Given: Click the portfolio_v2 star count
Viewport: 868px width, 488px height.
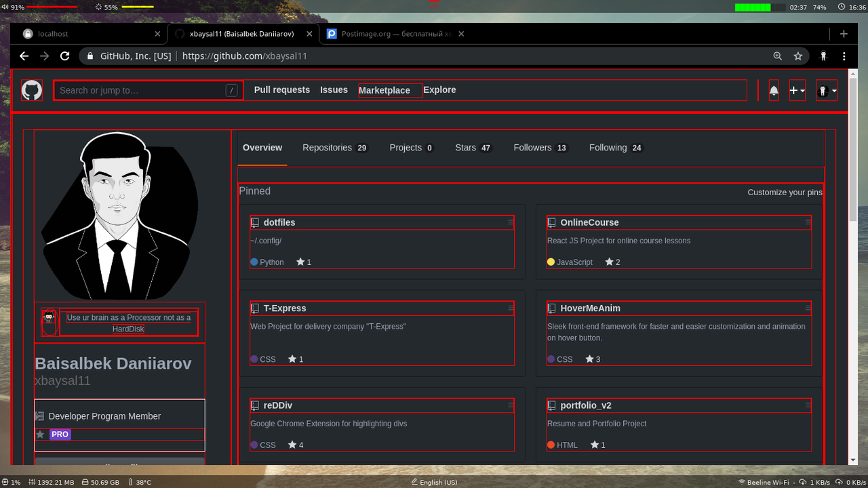Looking at the screenshot, I should [x=597, y=445].
